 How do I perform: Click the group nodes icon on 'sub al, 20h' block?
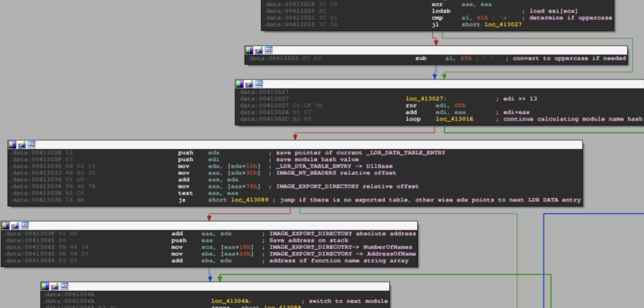pyautogui.click(x=268, y=50)
